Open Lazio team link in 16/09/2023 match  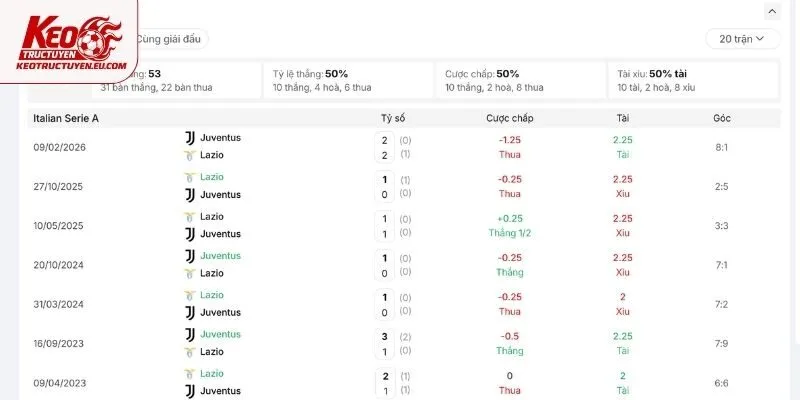click(212, 352)
